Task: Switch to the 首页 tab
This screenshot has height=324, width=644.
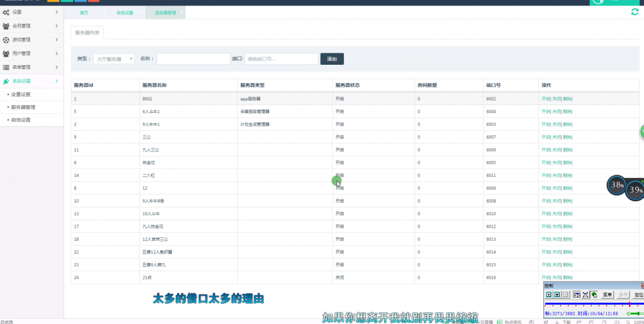Action: coord(84,13)
